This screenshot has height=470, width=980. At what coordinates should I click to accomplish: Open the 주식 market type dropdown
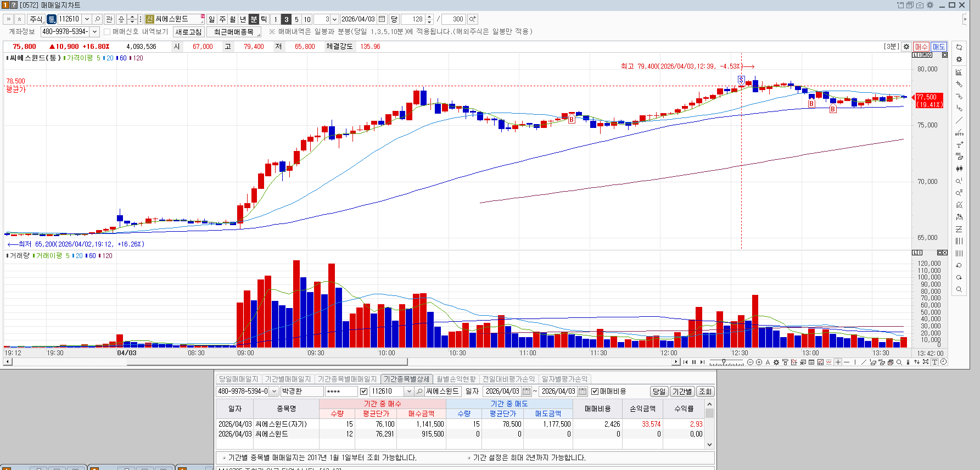coord(36,19)
